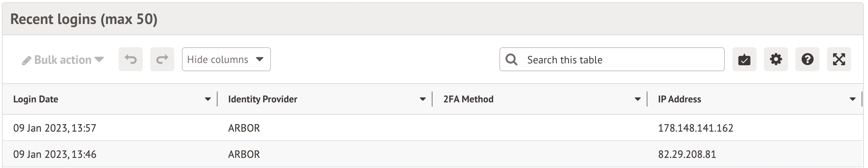
Task: Click the Bulk action pencil icon
Action: pyautogui.click(x=26, y=60)
